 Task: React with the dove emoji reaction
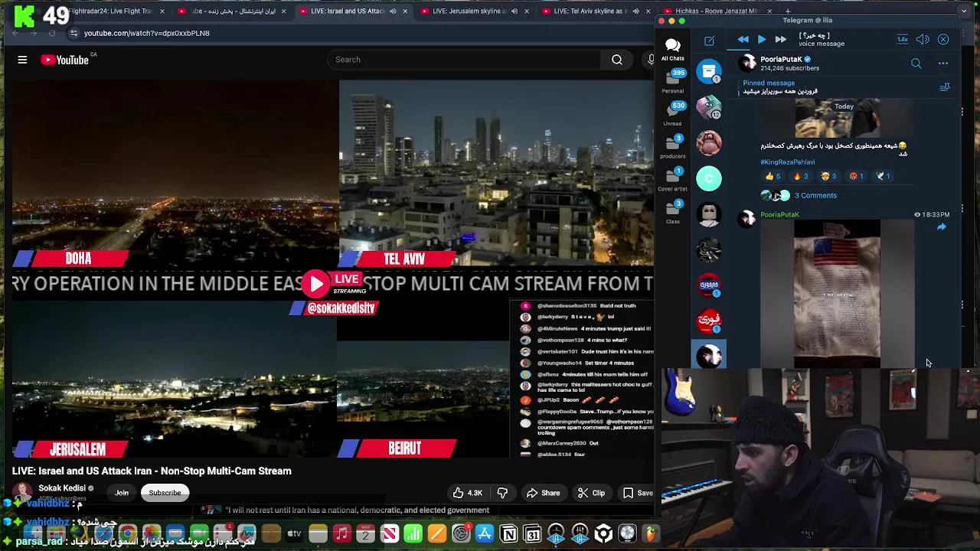(883, 176)
